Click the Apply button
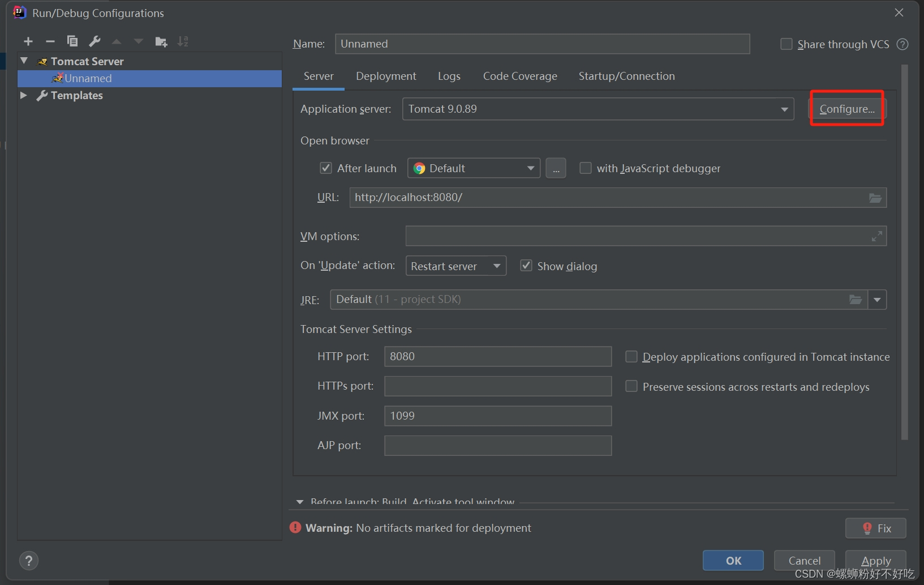Image resolution: width=924 pixels, height=585 pixels. point(875,560)
